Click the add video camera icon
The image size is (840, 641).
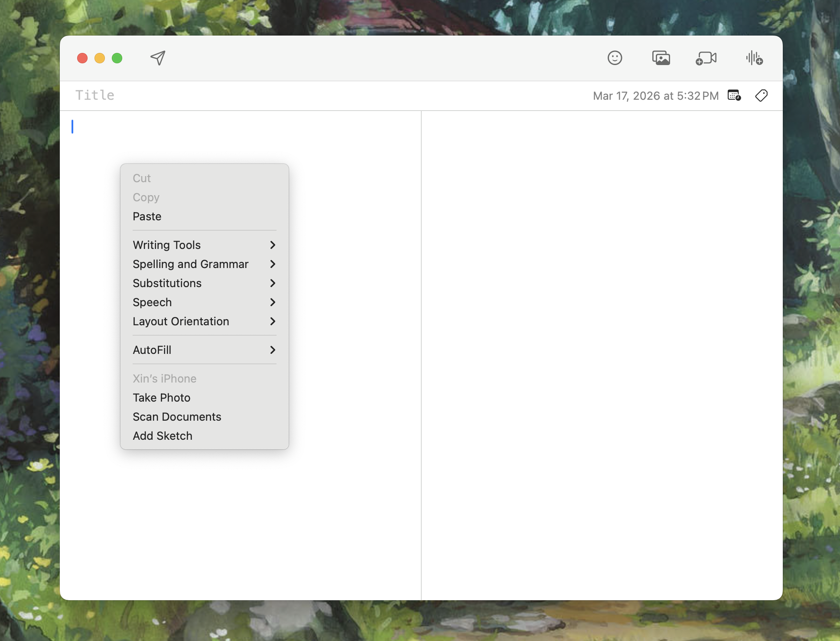pyautogui.click(x=706, y=58)
